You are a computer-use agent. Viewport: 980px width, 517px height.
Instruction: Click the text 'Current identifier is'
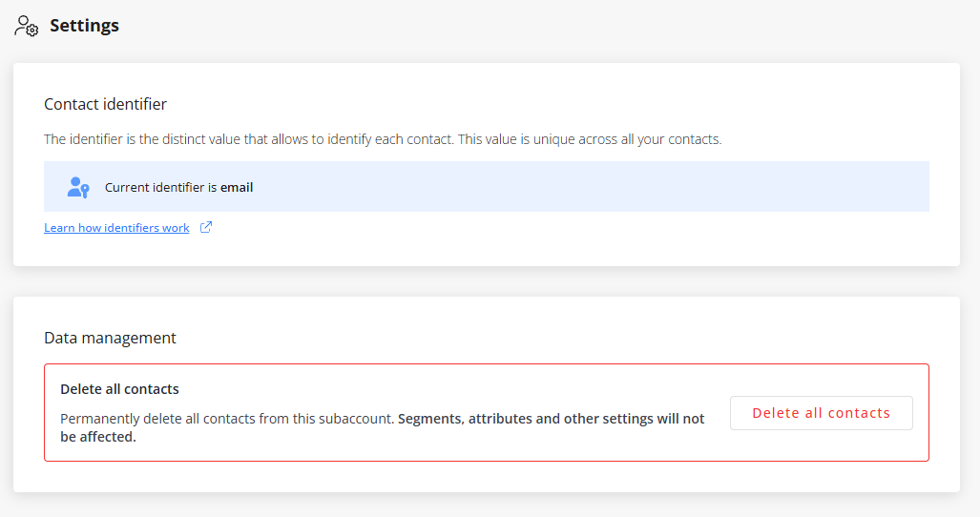[x=161, y=187]
